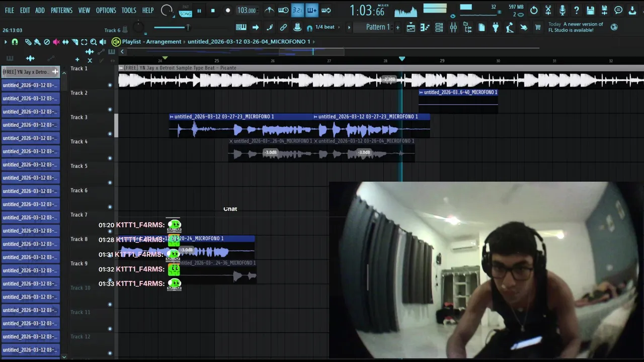
Task: Toggle the playlist snap magnet
Action: pos(15,42)
